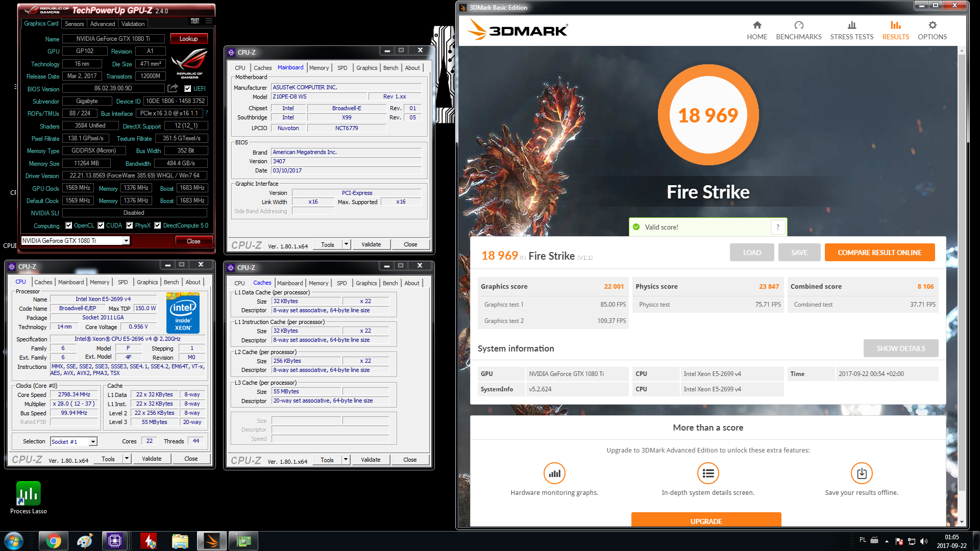Toggle the UEFI checkbox in GPU-Z
980x551 pixels.
(188, 89)
